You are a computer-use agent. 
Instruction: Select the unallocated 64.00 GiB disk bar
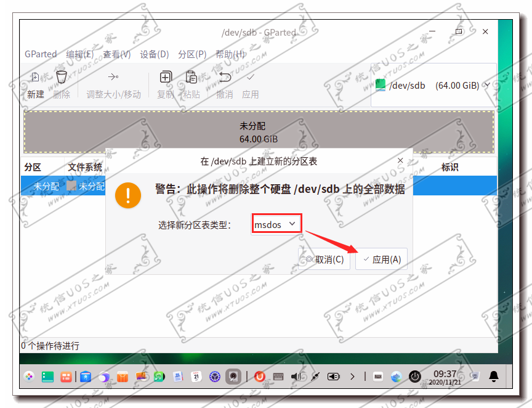pos(259,132)
